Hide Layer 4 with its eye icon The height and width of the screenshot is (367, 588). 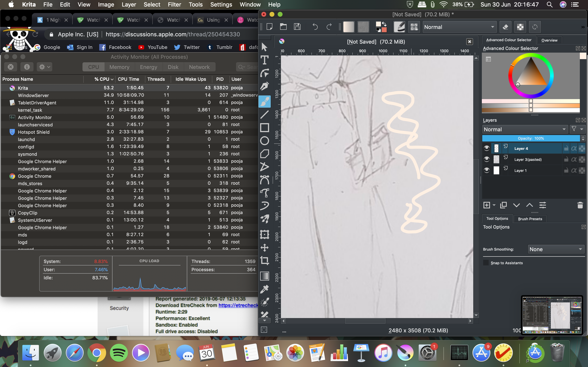[487, 148]
